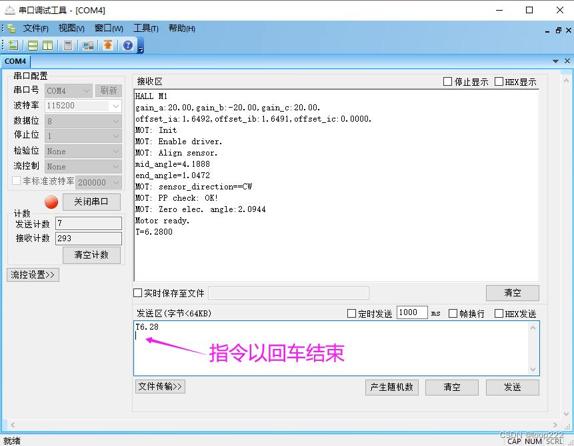Expand the 流控设置>> panel

point(33,275)
